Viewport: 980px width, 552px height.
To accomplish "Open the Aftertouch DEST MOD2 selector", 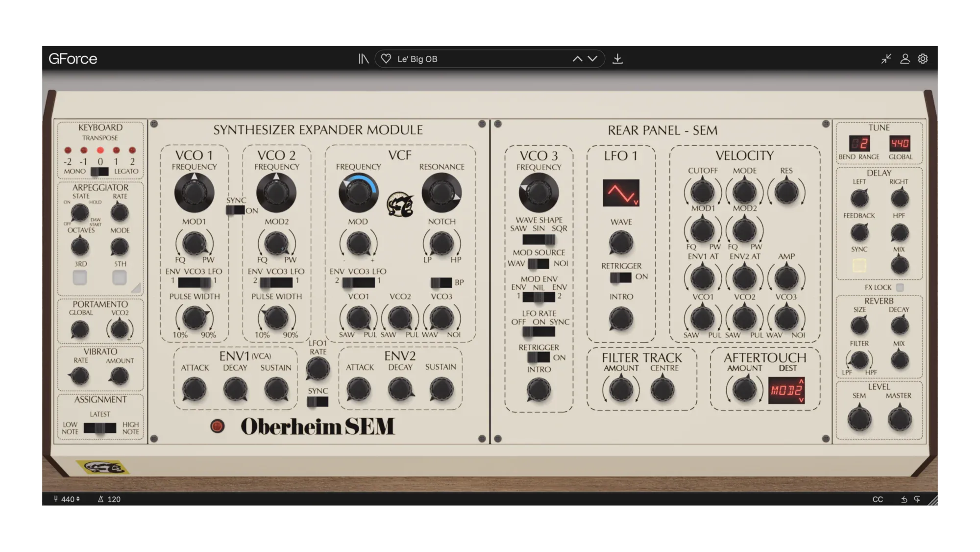I will point(786,390).
